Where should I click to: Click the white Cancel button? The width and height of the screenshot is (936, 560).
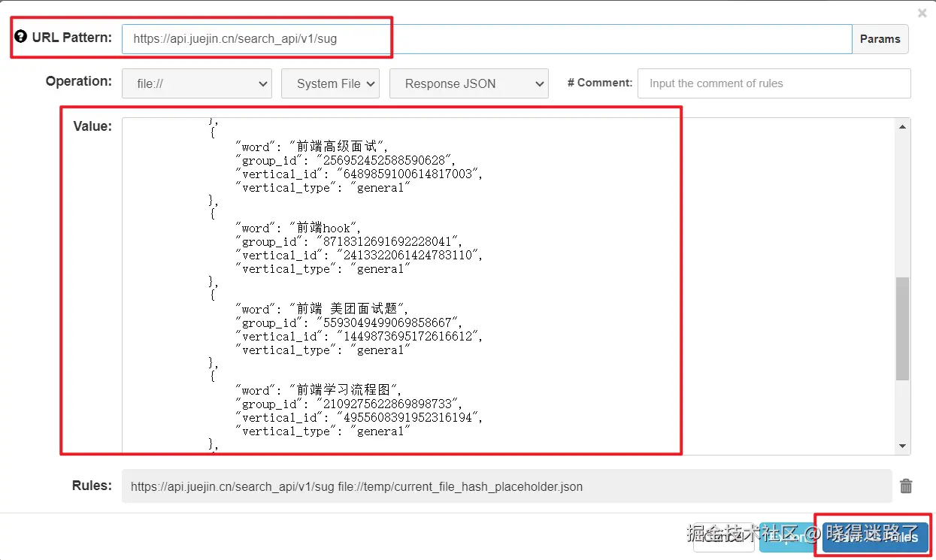[x=723, y=537]
